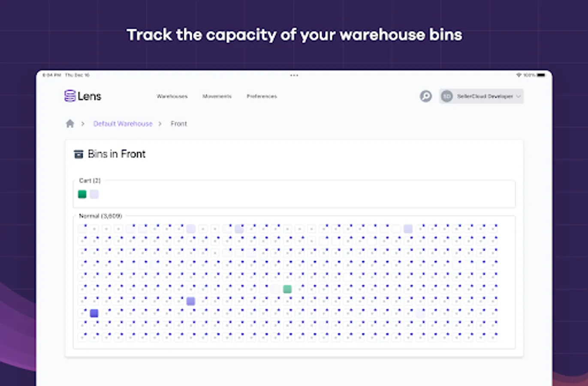Open the Movements menu
Screen dimensions: 588x386
(217, 96)
